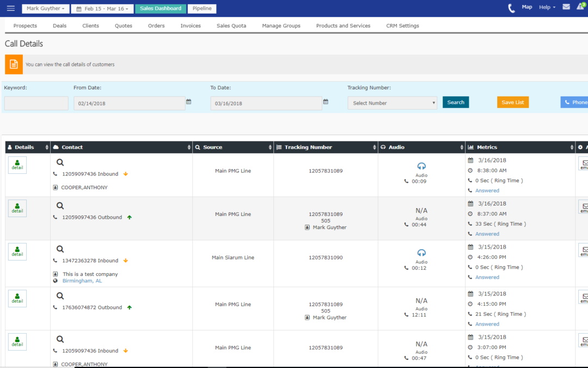Screen dimensions: 588x368
Task: Open the hamburger menu icon
Action: (x=11, y=8)
